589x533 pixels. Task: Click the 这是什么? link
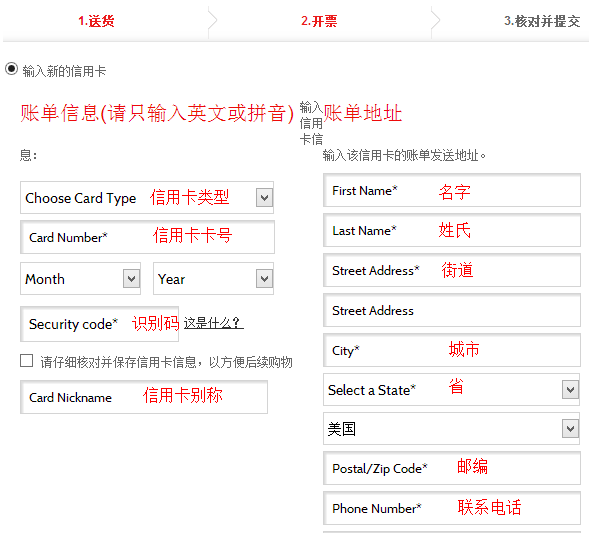(x=213, y=323)
